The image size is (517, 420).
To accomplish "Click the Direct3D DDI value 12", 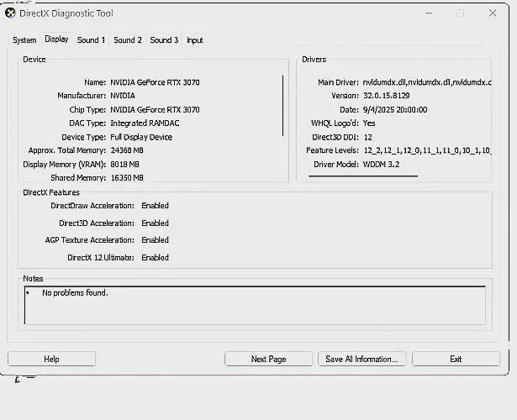I will click(368, 137).
